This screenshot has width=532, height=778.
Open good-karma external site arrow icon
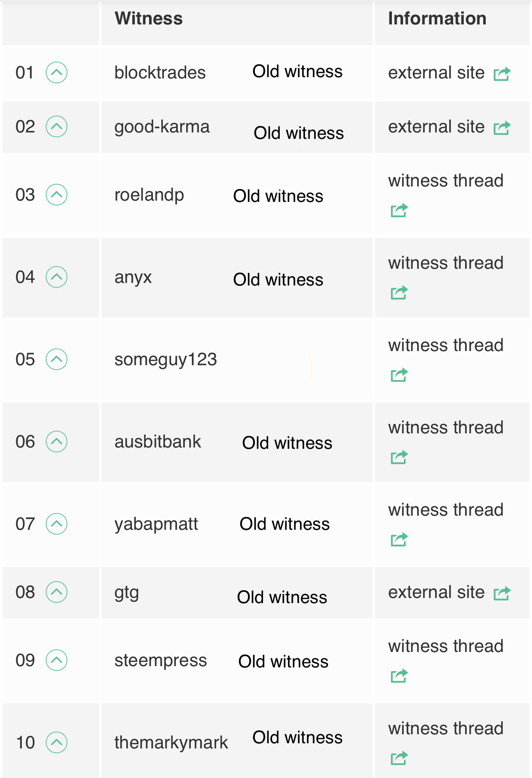click(x=502, y=128)
